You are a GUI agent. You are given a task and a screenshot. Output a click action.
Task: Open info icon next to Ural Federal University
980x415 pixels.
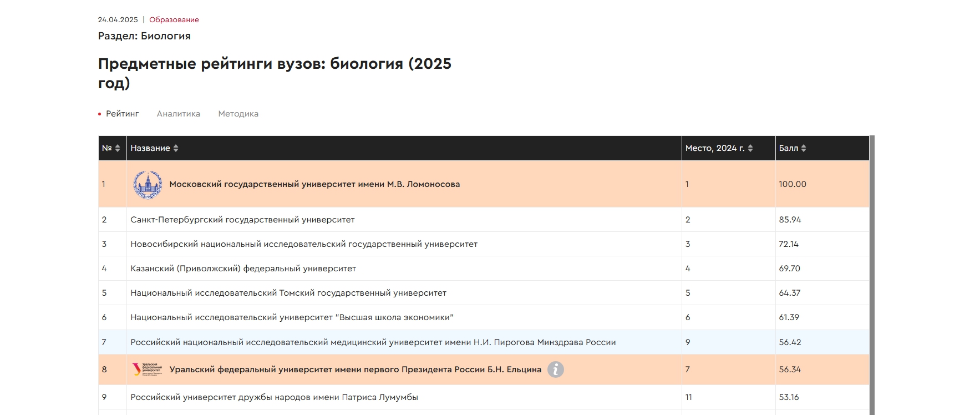click(556, 370)
